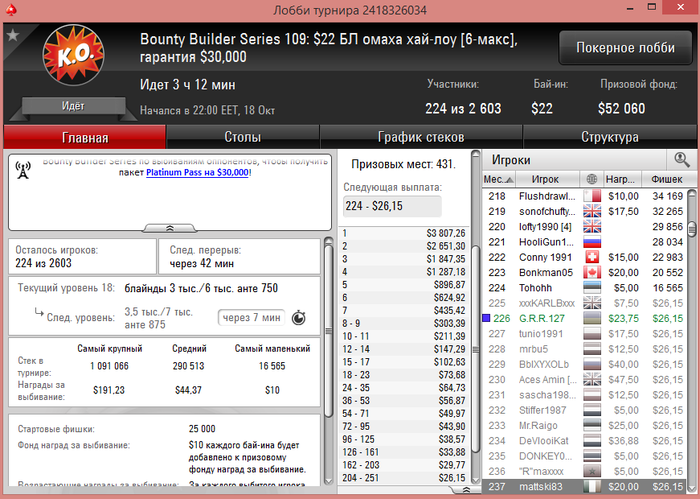This screenshot has width=700, height=499.
Task: Click the prize pool amount $52 060
Action: click(621, 108)
